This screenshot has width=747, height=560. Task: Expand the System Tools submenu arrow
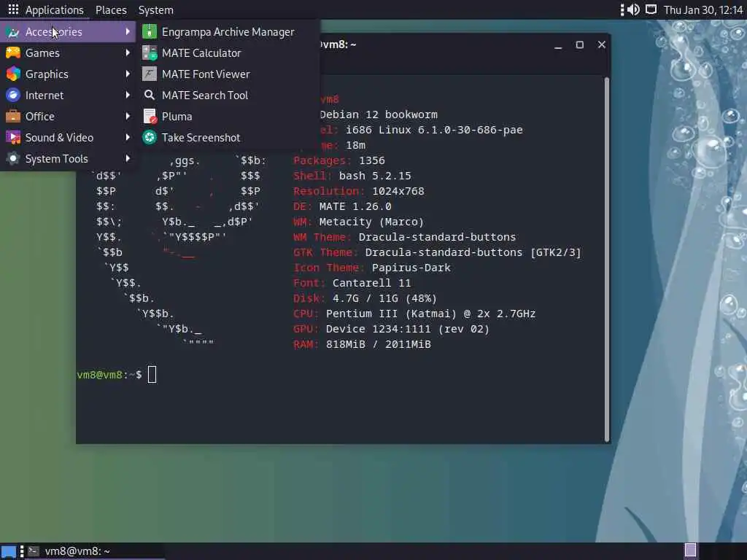point(128,158)
